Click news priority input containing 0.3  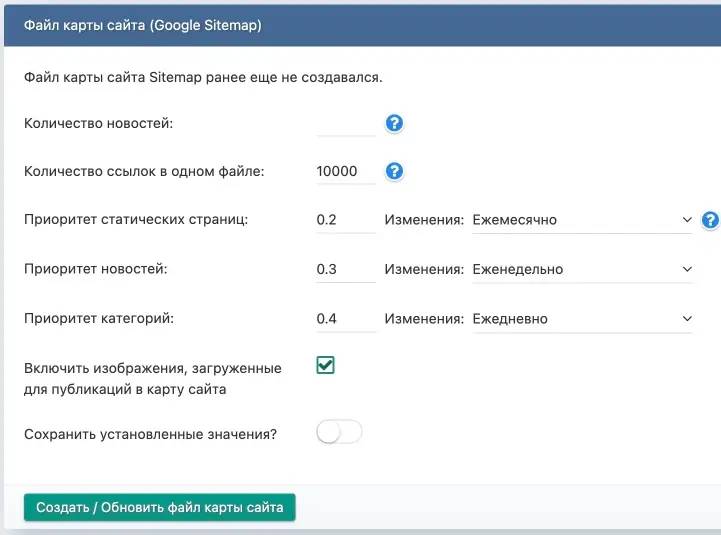point(345,269)
